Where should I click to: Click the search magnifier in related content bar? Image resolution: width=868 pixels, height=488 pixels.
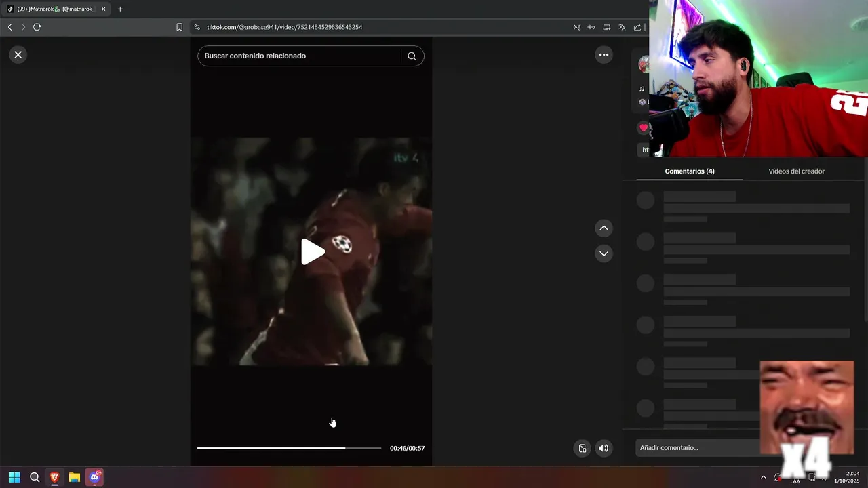(412, 56)
